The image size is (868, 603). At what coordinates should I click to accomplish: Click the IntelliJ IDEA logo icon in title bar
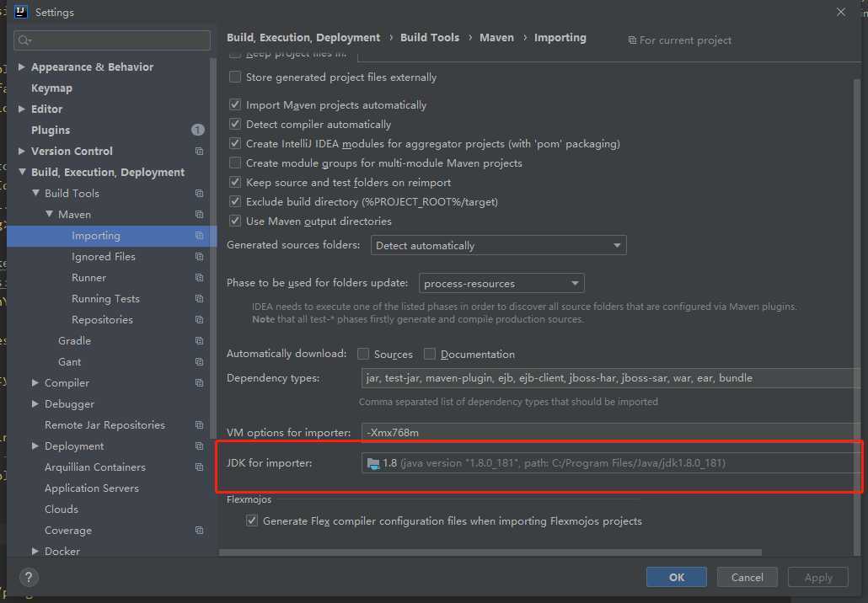(x=20, y=12)
